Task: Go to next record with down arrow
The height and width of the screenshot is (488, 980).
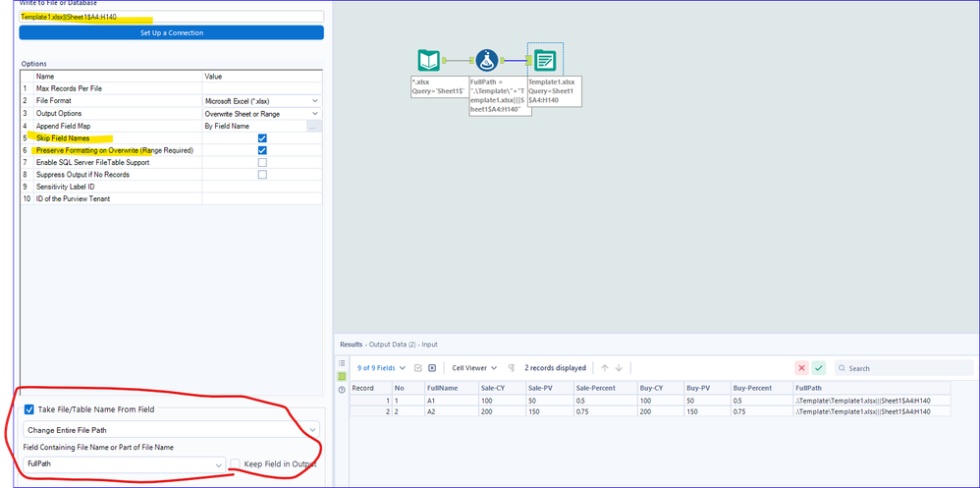Action: coord(619,368)
